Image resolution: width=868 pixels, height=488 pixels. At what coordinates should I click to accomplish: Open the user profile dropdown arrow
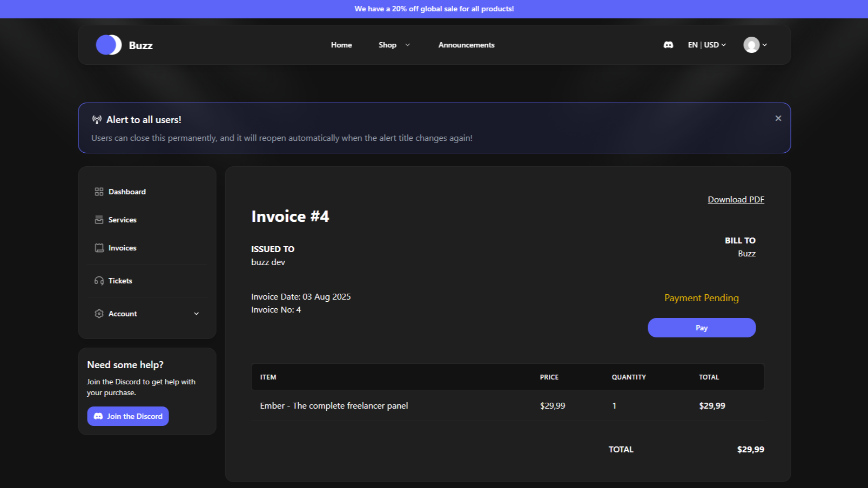(765, 45)
